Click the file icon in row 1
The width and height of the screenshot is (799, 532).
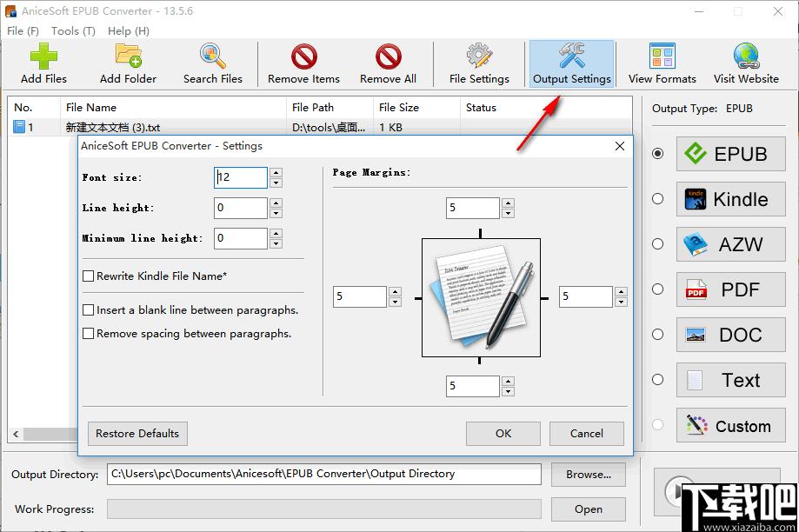19,127
